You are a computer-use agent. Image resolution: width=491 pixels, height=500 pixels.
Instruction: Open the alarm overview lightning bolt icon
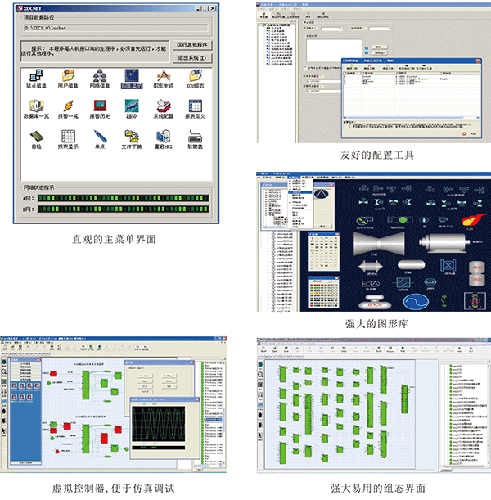(x=68, y=109)
